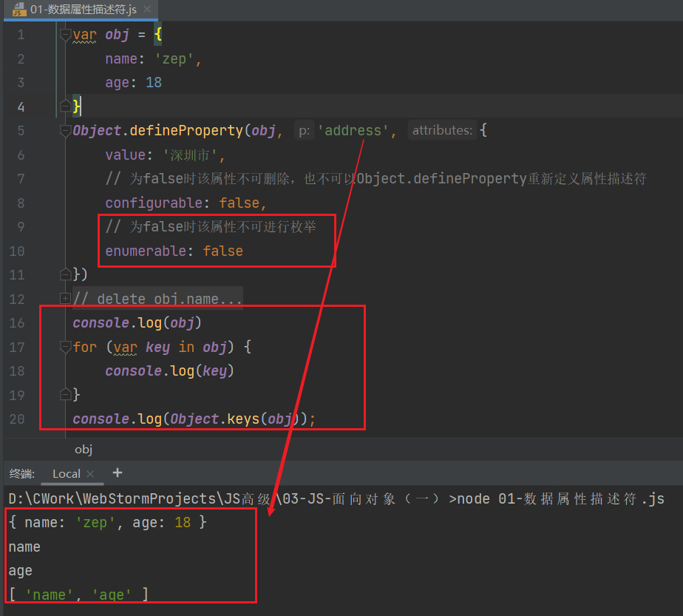Image resolution: width=683 pixels, height=616 pixels.
Task: Click 'console.log(obj)' on line 16
Action: coord(137,323)
